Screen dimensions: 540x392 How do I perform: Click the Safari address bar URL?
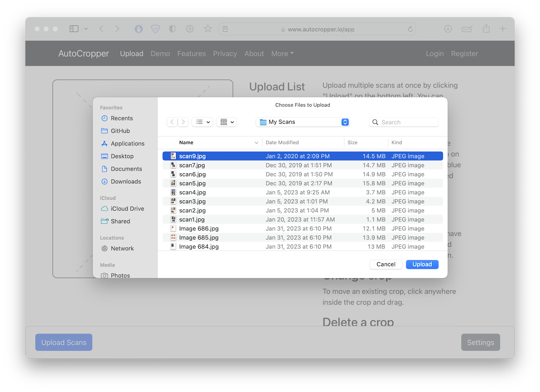(x=321, y=29)
